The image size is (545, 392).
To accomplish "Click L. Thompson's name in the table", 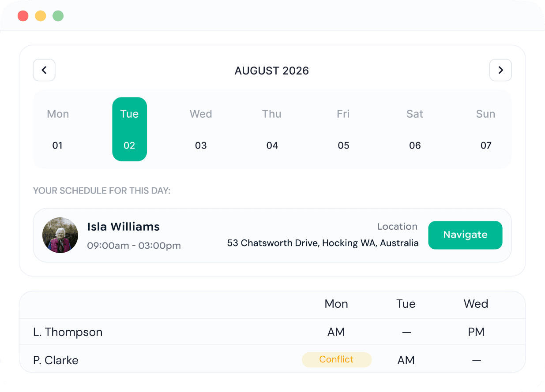I will tap(68, 332).
